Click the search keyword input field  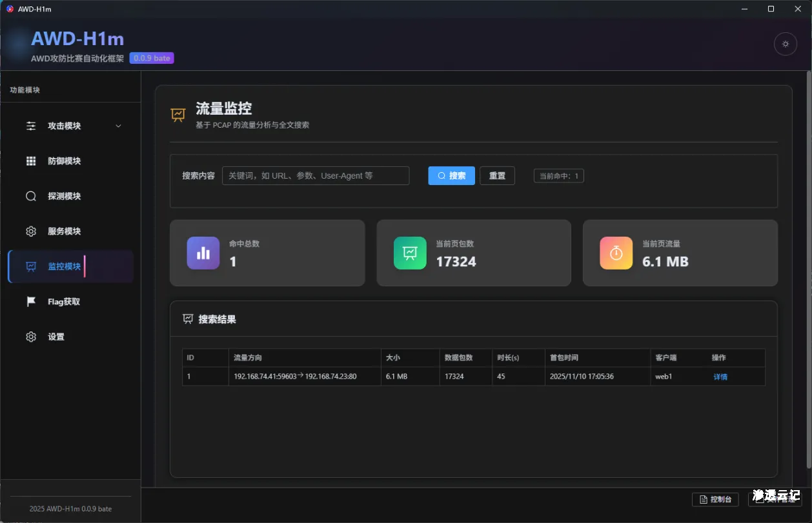click(x=316, y=175)
